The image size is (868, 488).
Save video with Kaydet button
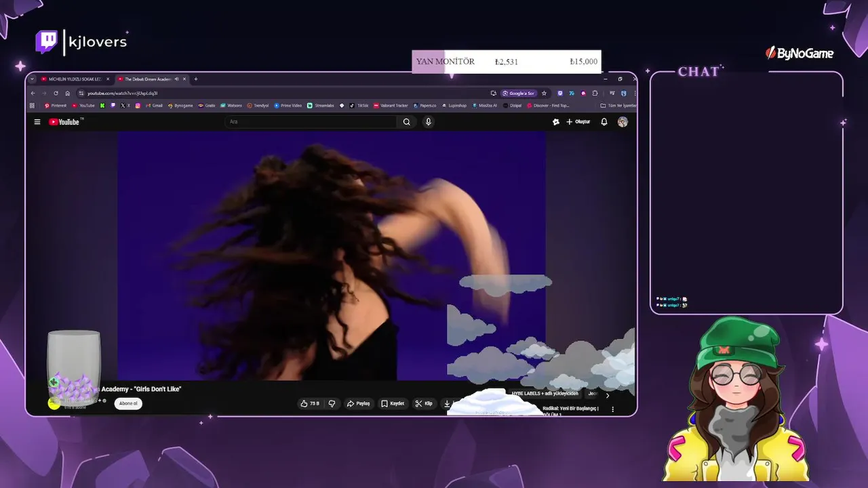[393, 403]
